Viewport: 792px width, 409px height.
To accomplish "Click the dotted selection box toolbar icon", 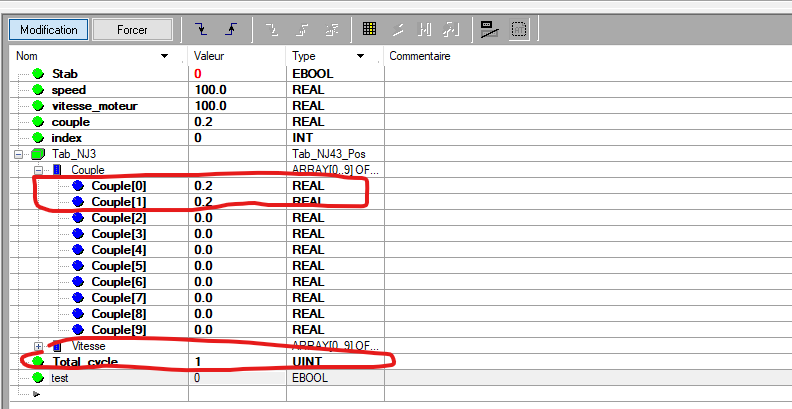I will click(518, 30).
